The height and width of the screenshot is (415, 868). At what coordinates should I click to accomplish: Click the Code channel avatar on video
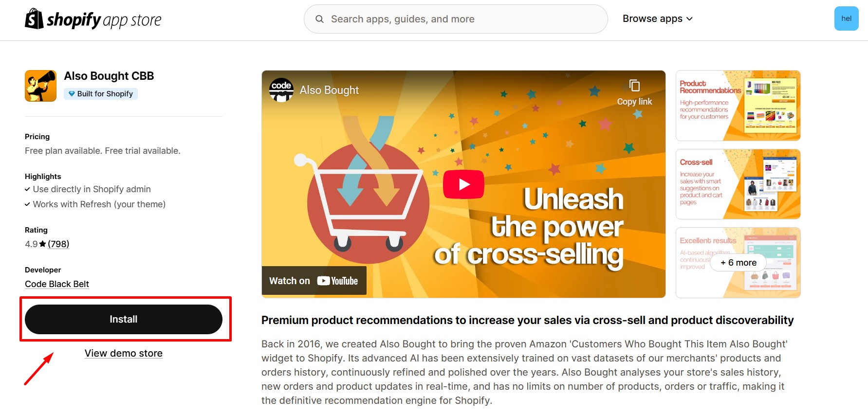pyautogui.click(x=281, y=90)
